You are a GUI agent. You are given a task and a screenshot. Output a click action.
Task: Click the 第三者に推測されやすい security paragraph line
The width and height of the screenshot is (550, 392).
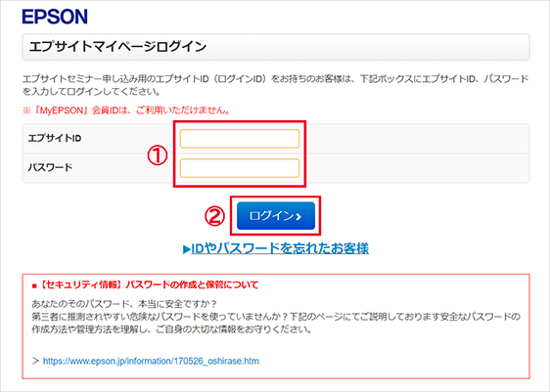point(276,317)
